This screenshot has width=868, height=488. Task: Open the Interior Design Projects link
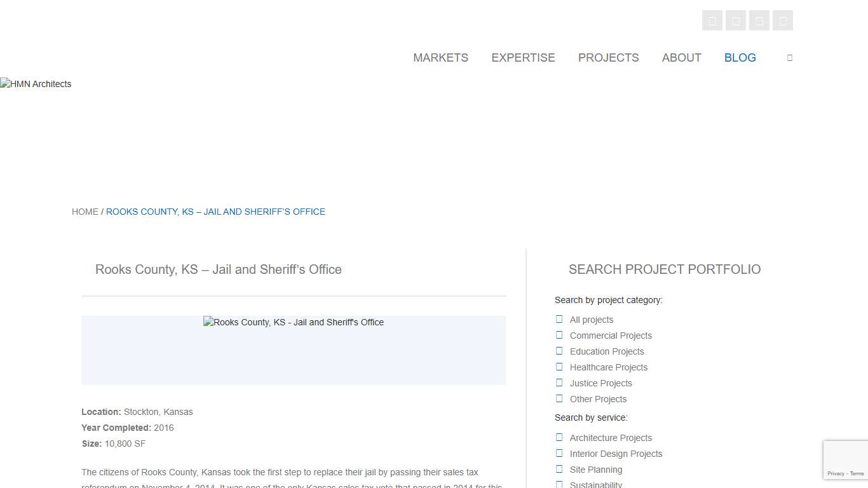coord(616,454)
